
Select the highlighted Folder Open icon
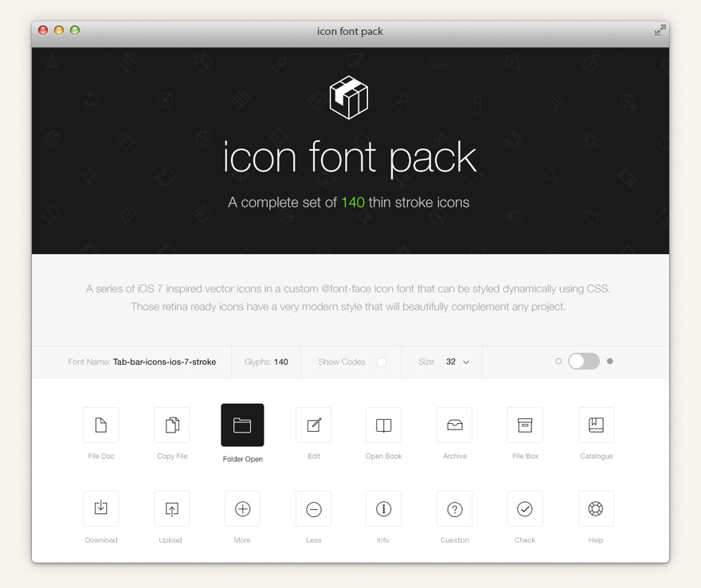pyautogui.click(x=242, y=425)
